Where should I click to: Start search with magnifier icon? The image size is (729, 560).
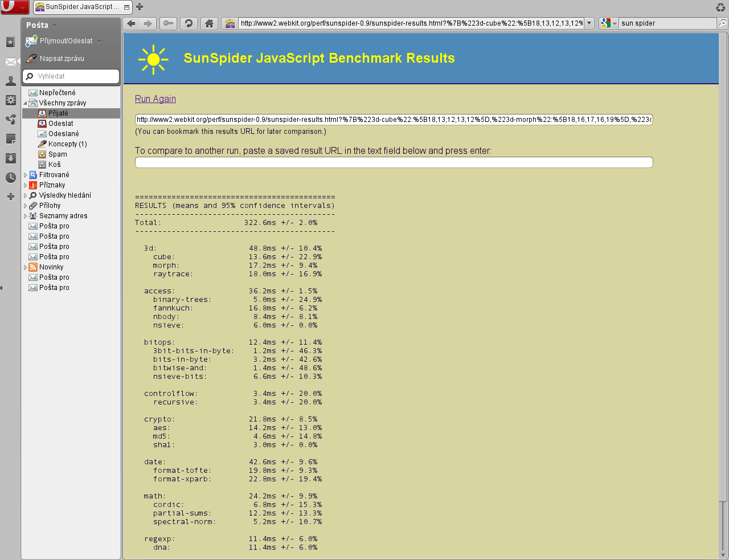pyautogui.click(x=722, y=23)
